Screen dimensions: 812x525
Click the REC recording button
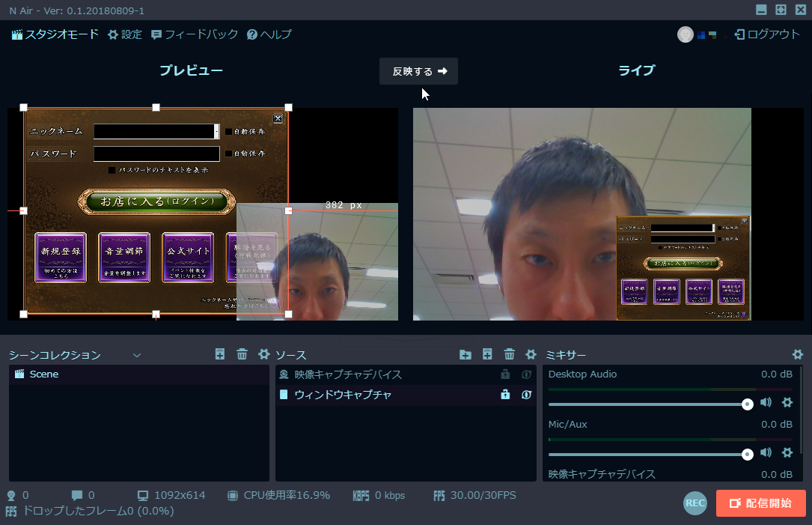click(695, 503)
